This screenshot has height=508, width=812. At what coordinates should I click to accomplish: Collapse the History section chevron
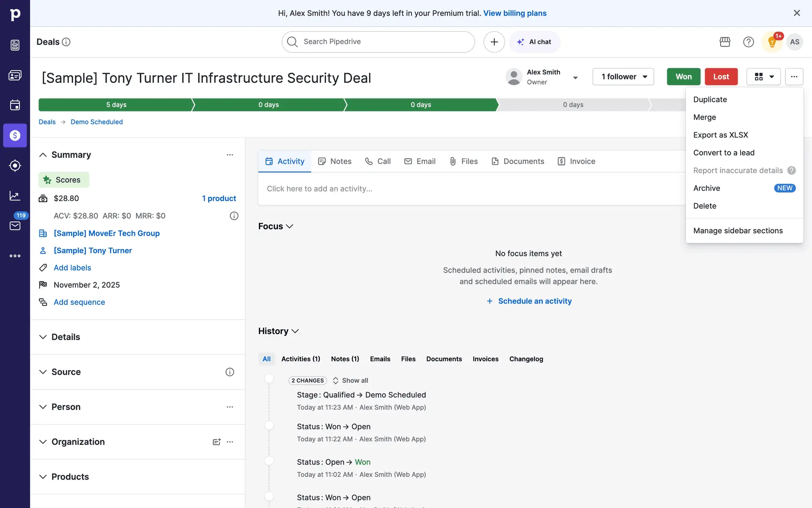point(295,331)
